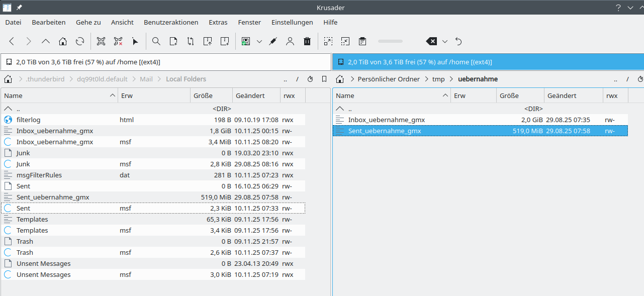Screen dimensions: 644x296
Task: Click the user/root mode person icon
Action: (x=290, y=41)
